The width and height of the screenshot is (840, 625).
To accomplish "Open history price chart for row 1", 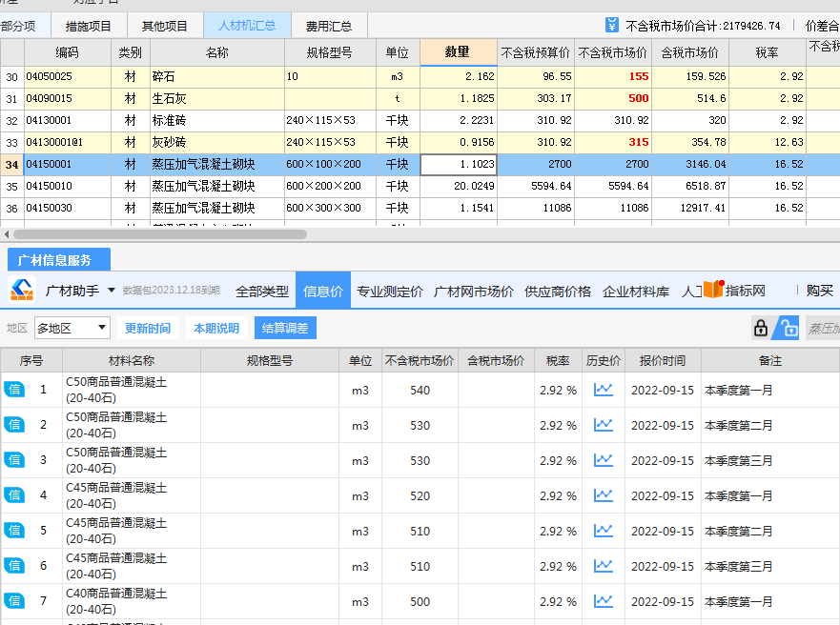I will tap(604, 390).
